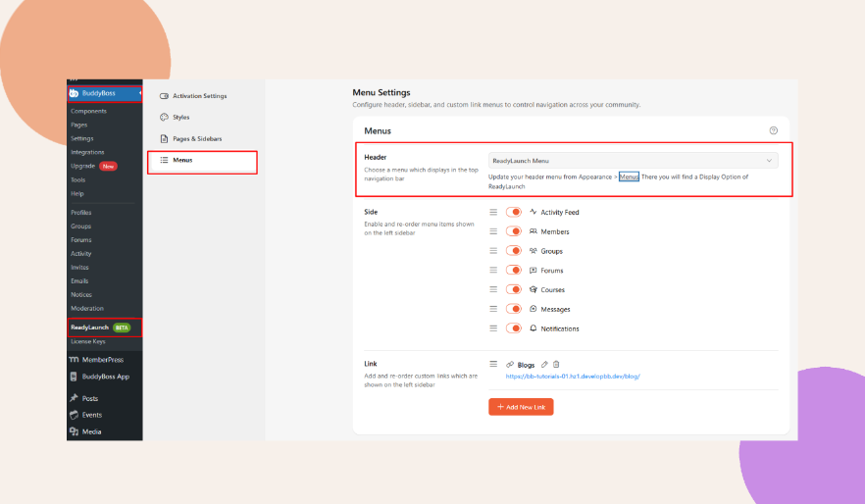865x504 pixels.
Task: Open the Styles settings tab
Action: point(180,117)
